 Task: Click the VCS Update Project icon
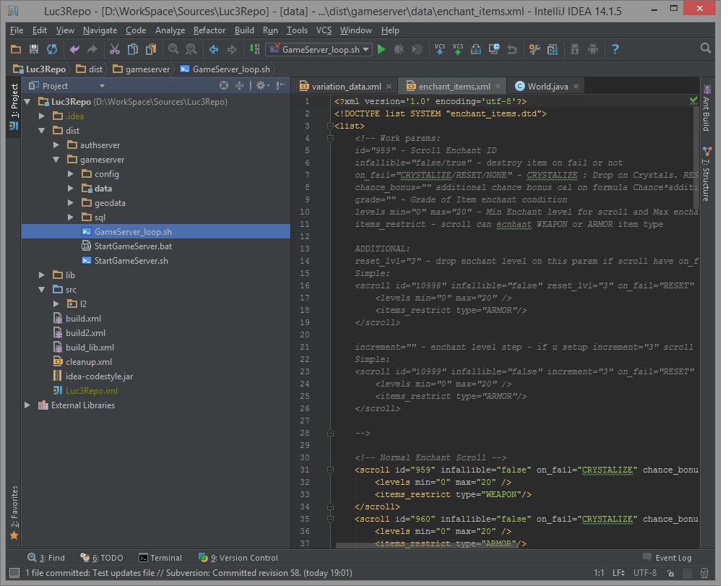coord(440,49)
